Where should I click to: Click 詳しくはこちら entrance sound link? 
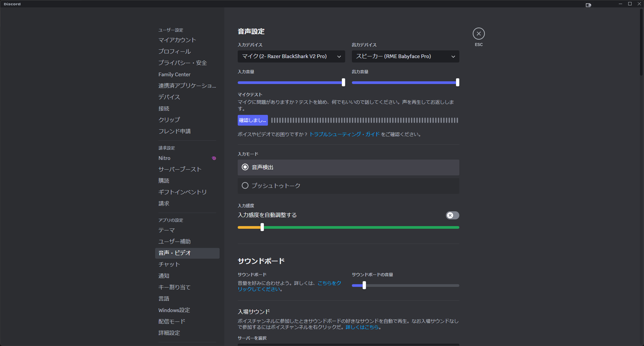click(x=362, y=327)
